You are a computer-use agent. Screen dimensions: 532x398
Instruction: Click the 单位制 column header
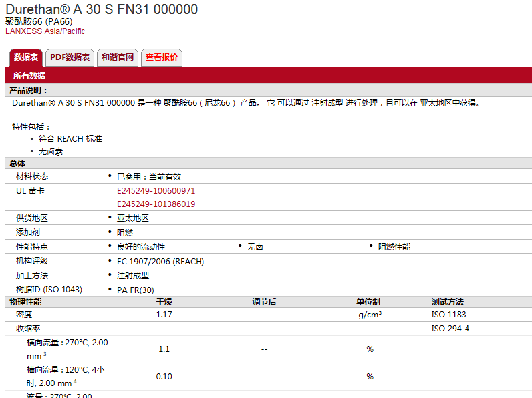[368, 302]
